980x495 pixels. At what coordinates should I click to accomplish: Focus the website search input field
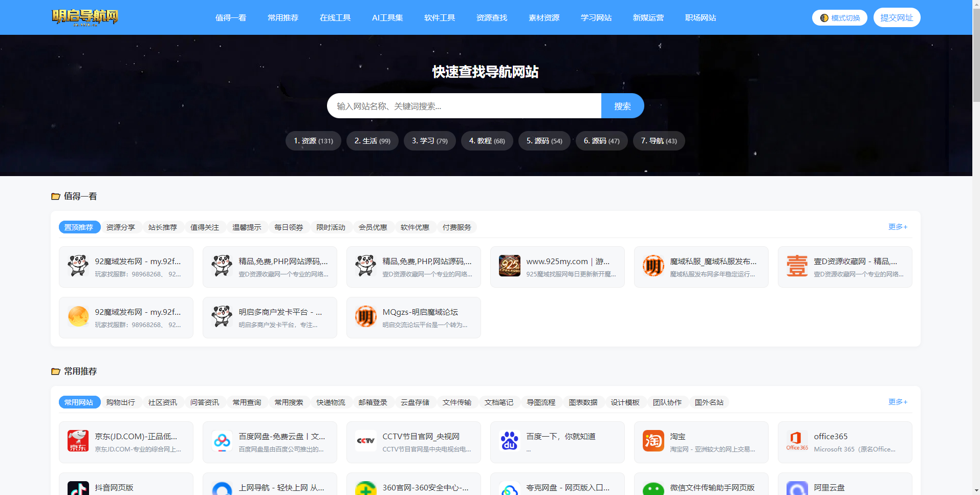464,106
